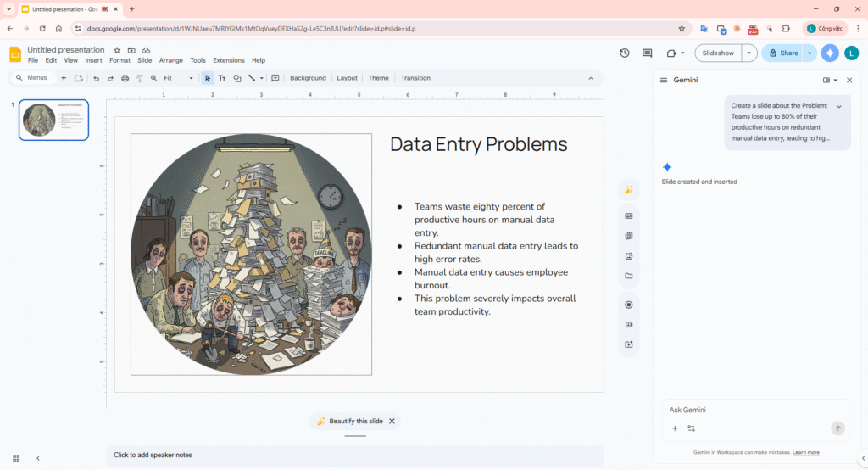
Task: Click the undo arrow
Action: point(97,78)
